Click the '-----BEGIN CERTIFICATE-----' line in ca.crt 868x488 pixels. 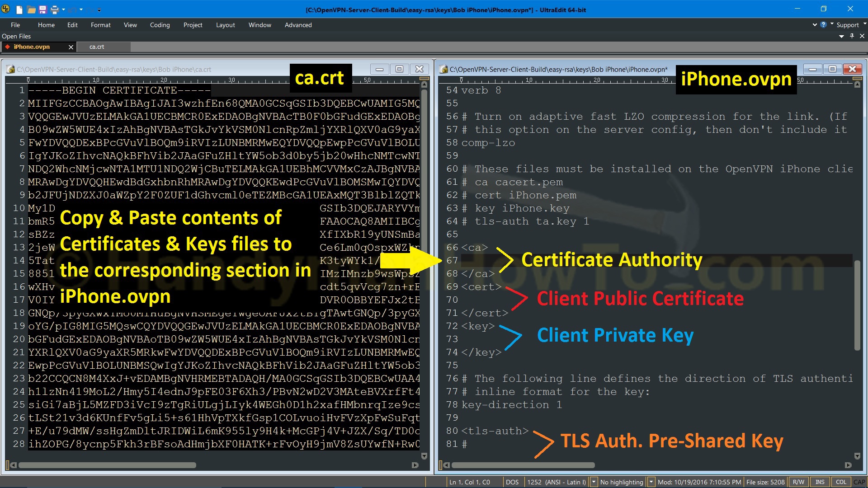point(119,90)
